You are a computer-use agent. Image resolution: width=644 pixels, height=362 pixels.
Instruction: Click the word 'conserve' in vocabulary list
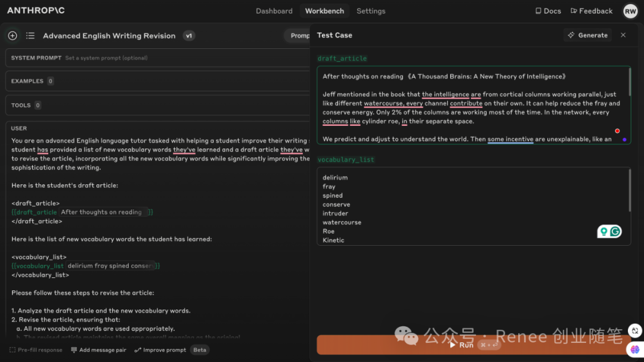(x=336, y=204)
